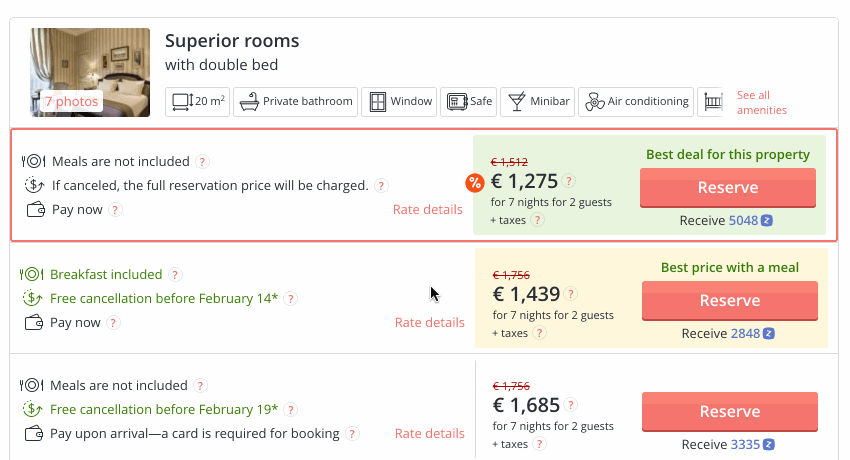850x460 pixels.
Task: Click help icon next to Breakfast included
Action: tap(175, 275)
